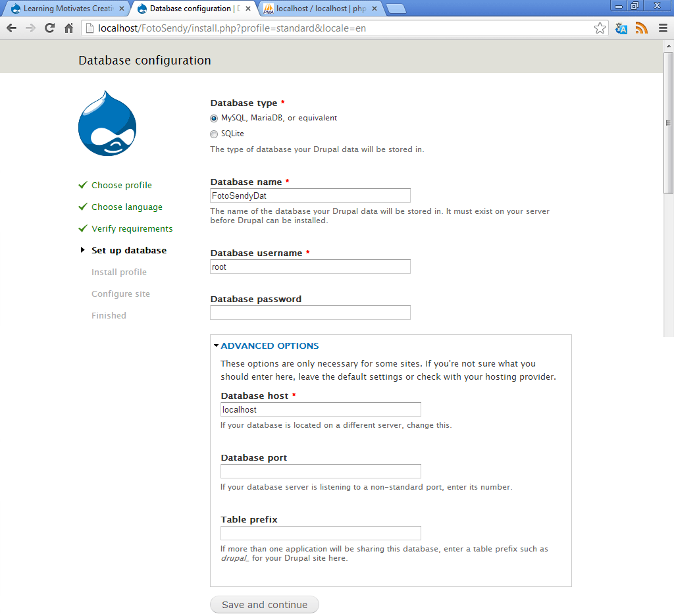Click the Drupal drop logo
This screenshot has width=674, height=616.
[x=107, y=123]
